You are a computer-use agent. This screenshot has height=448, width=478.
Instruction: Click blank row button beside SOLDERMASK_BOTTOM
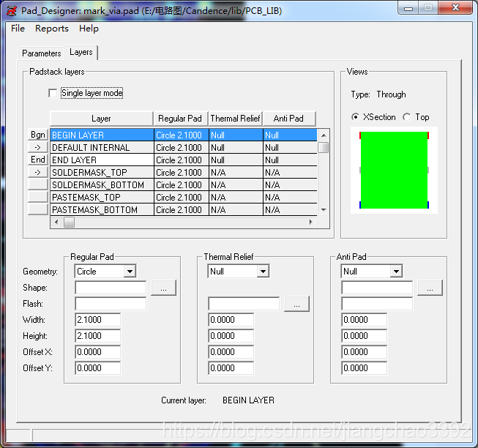point(38,184)
